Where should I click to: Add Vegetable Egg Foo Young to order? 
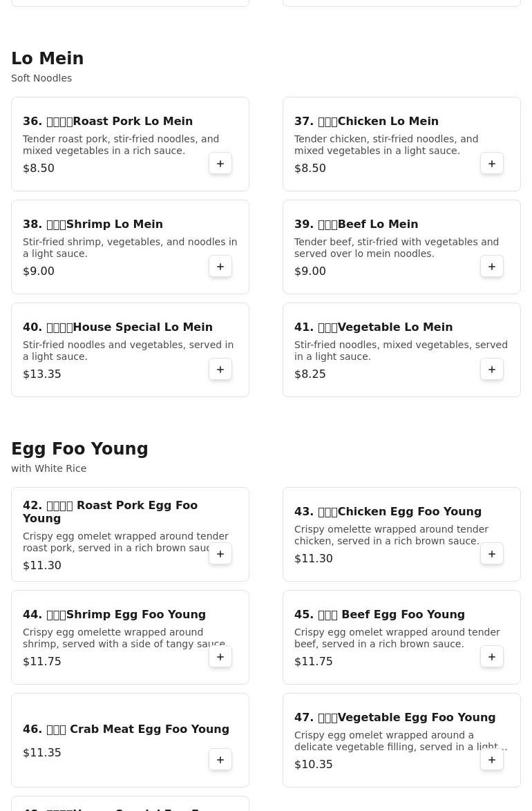click(x=492, y=759)
